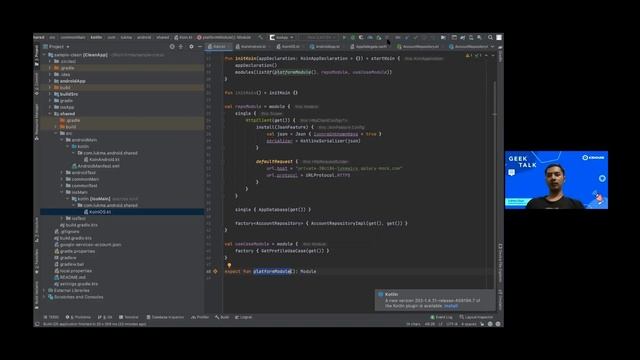Collapse the androidMain folder arrow
Screen dimensions: 640x360
pyautogui.click(x=62, y=140)
